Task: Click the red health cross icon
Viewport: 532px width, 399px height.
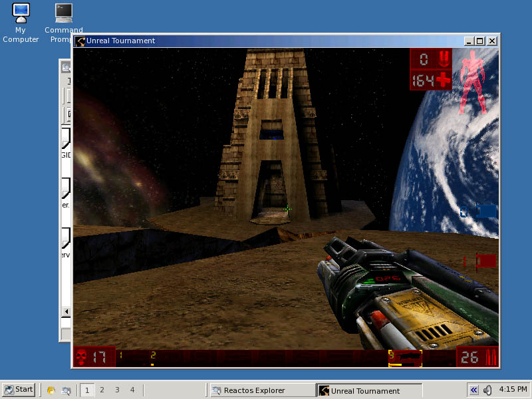Action: pyautogui.click(x=443, y=80)
